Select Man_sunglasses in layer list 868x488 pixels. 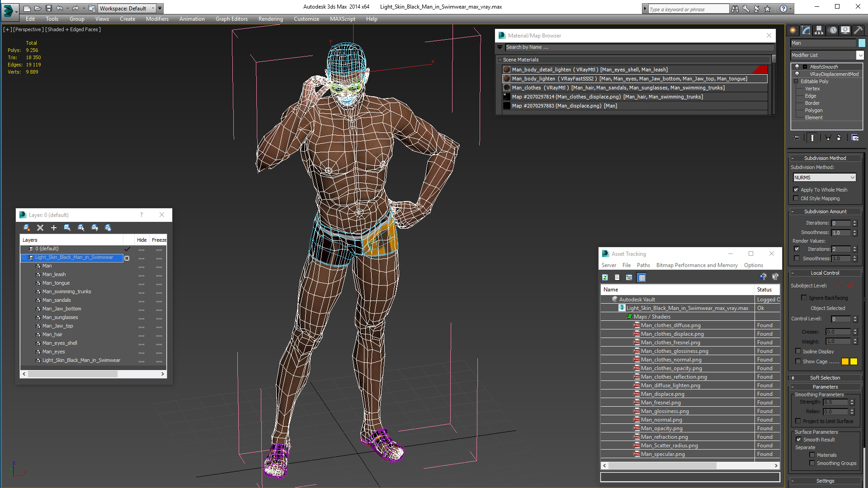[60, 317]
